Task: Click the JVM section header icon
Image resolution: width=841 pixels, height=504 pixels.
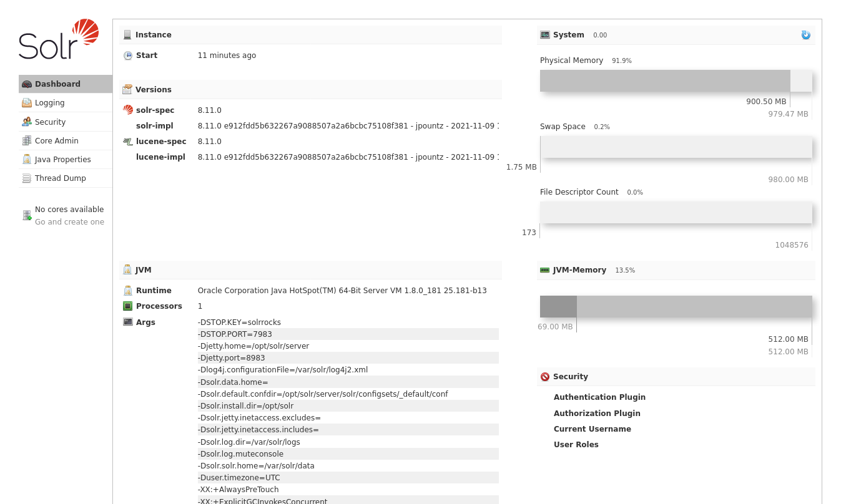Action: pos(127,270)
